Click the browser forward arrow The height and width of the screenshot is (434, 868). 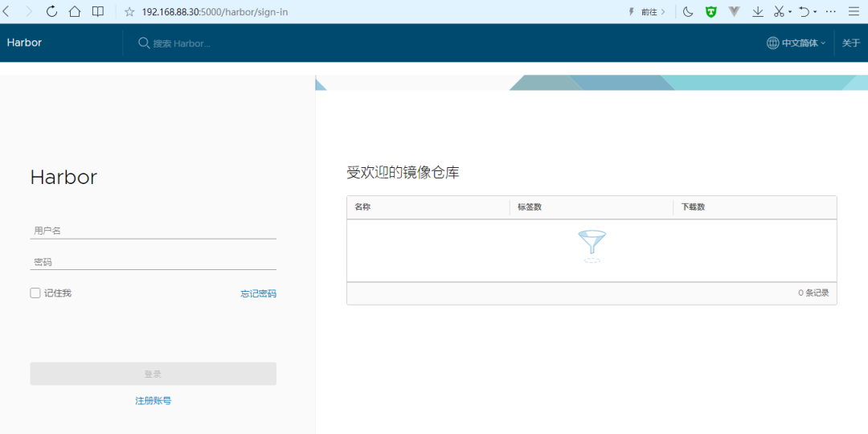pos(30,11)
